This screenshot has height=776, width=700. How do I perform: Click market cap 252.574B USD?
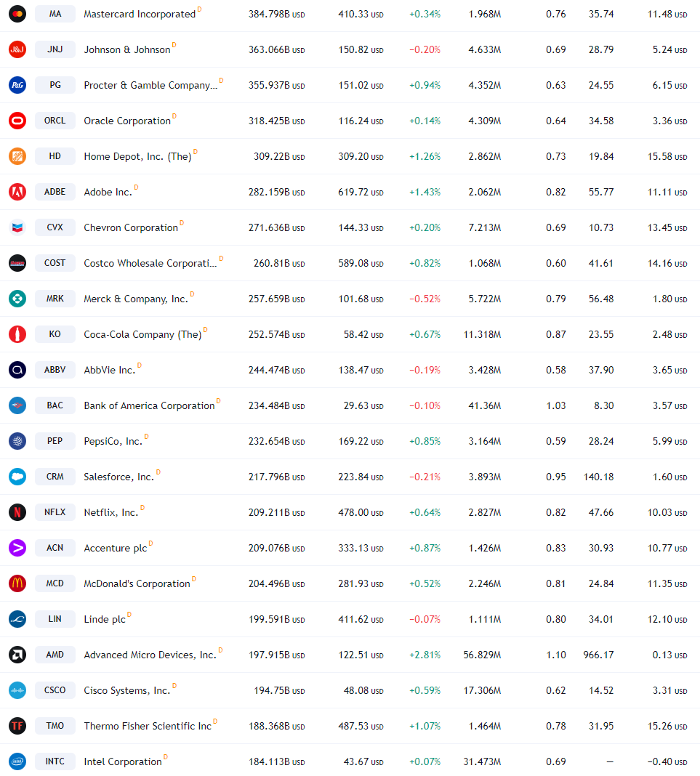point(277,335)
